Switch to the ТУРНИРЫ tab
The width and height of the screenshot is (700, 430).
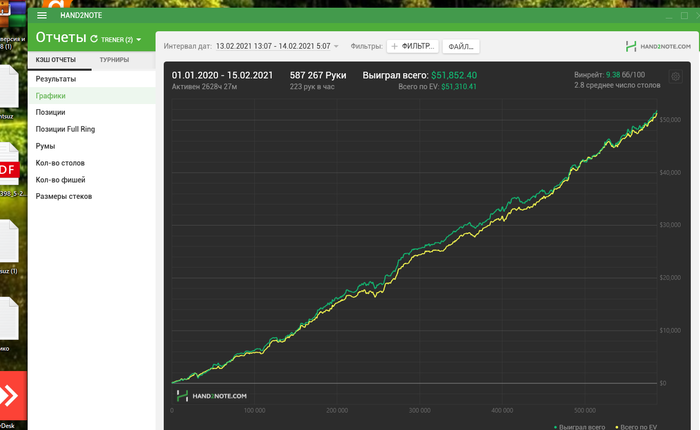click(x=114, y=60)
